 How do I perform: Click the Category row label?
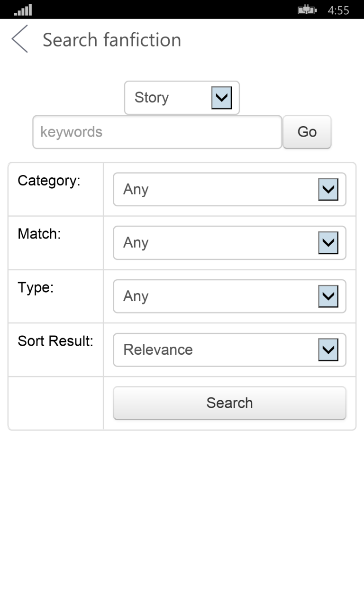(48, 181)
